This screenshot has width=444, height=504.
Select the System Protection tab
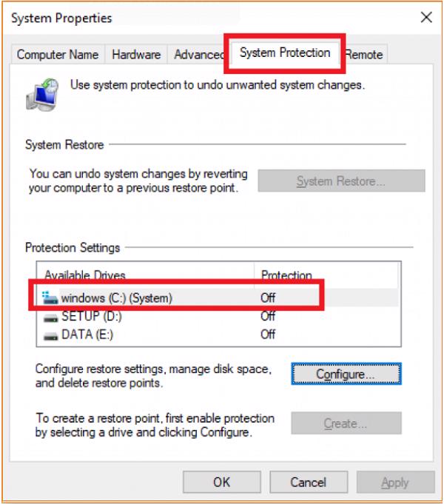285,53
